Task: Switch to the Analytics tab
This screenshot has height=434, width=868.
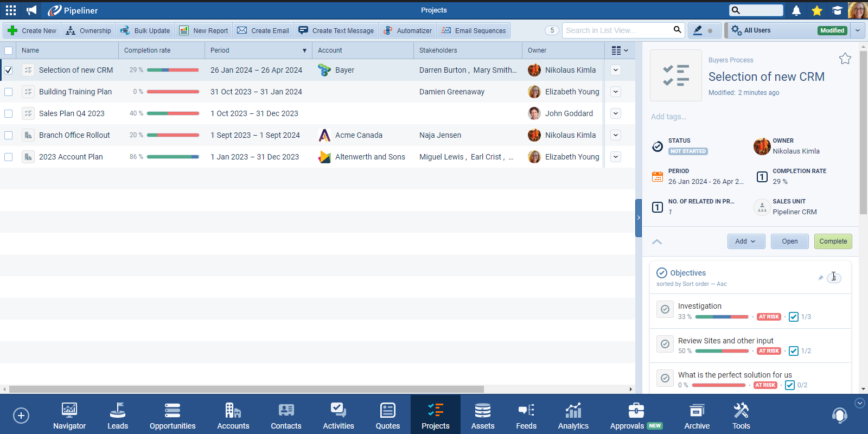Action: [573, 416]
